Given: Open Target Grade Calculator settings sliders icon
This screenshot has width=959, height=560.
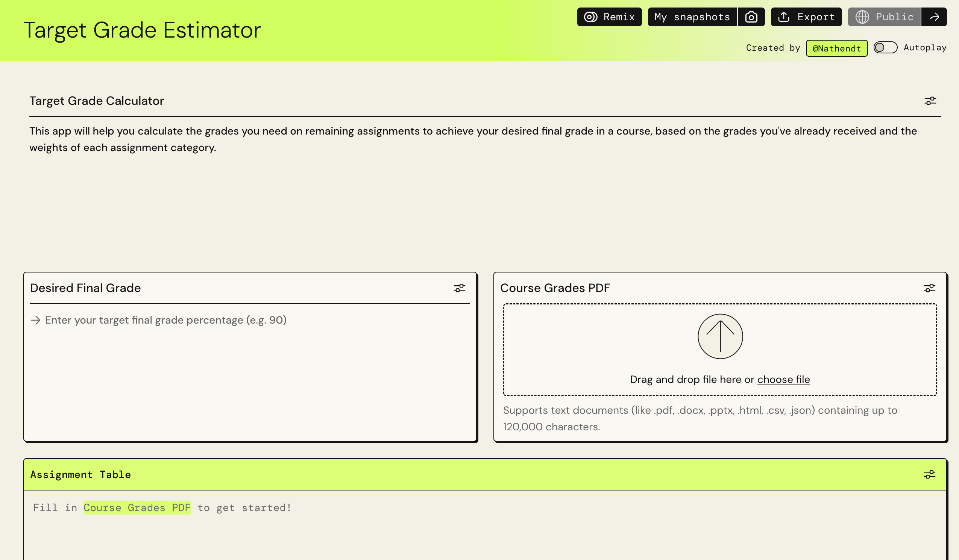Looking at the screenshot, I should [930, 101].
